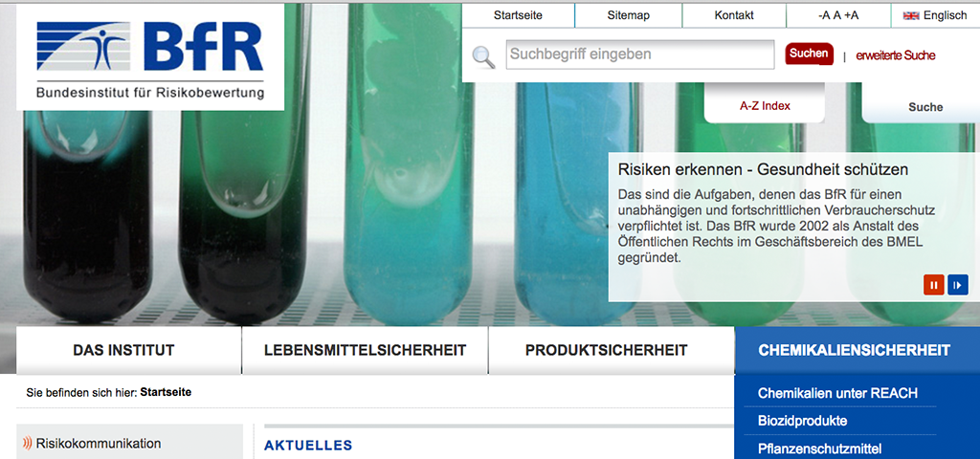The height and width of the screenshot is (459, 980).
Task: Open the erweiterte Suche link
Action: click(896, 55)
